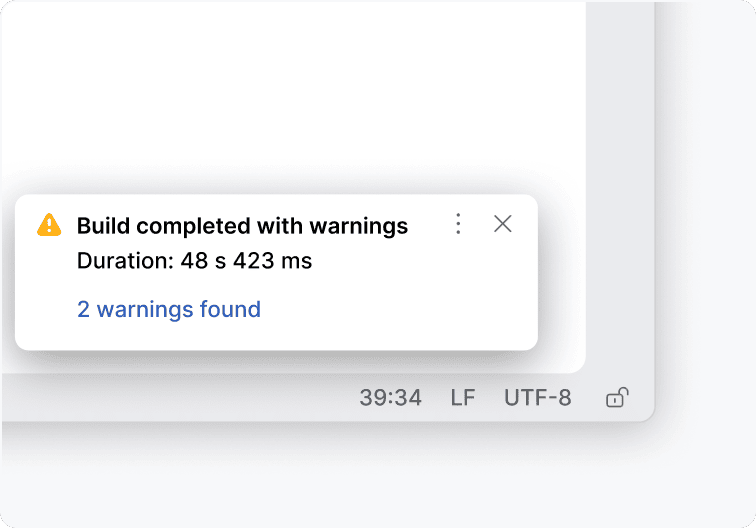The width and height of the screenshot is (756, 528).
Task: Click the 39:34 line and column indicator
Action: point(390,398)
